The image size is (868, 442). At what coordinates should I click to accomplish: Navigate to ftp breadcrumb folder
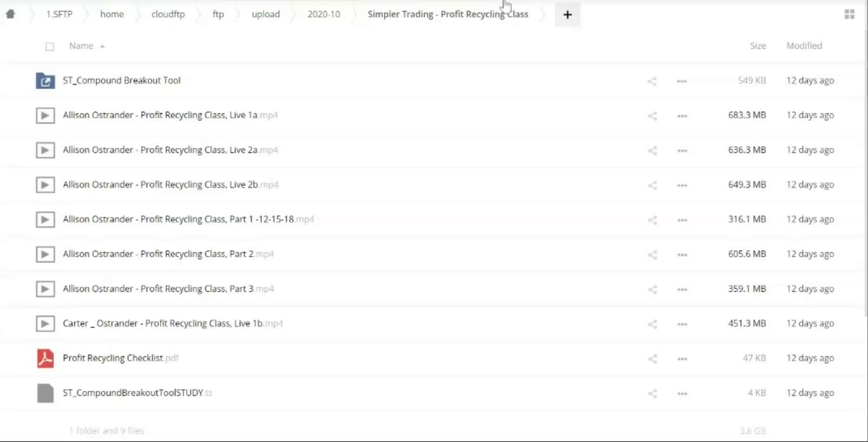click(218, 14)
